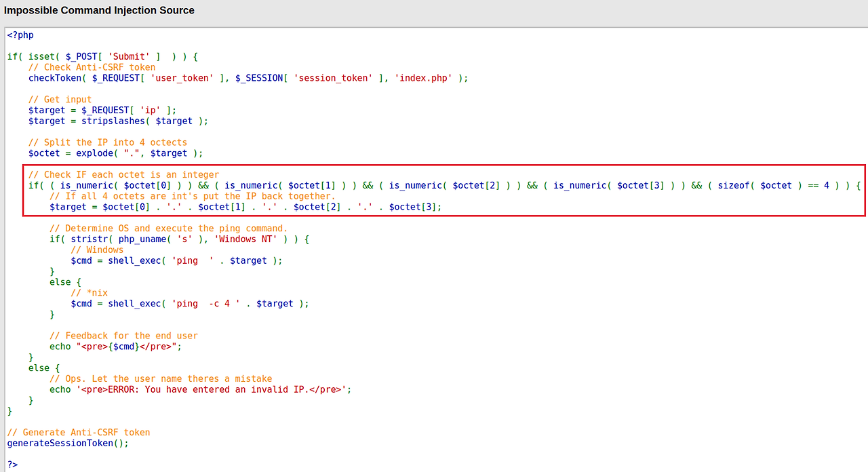Click the "// Split the IP into 4 octects" comment
Image resolution: width=868 pixels, height=472 pixels.
coord(108,142)
